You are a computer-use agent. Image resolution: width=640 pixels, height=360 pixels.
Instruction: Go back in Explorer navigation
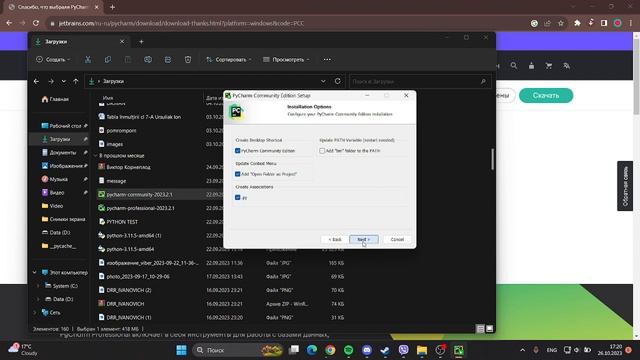click(36, 82)
